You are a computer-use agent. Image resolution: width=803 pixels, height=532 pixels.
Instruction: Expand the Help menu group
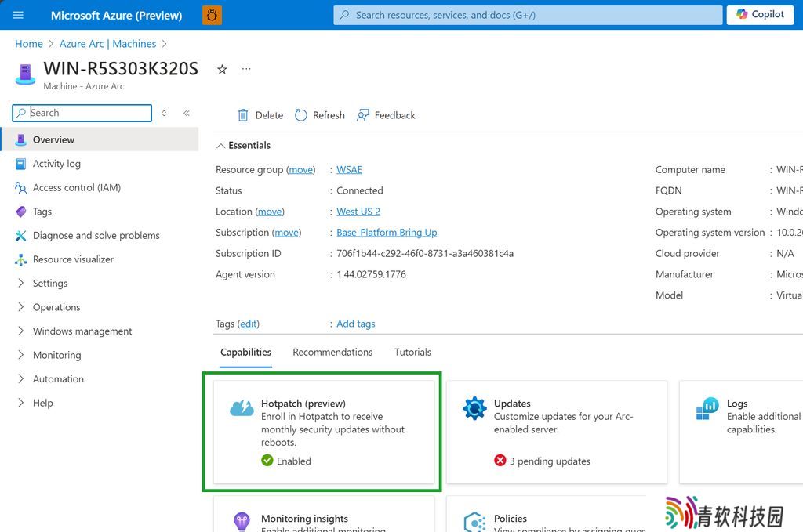[21, 403]
